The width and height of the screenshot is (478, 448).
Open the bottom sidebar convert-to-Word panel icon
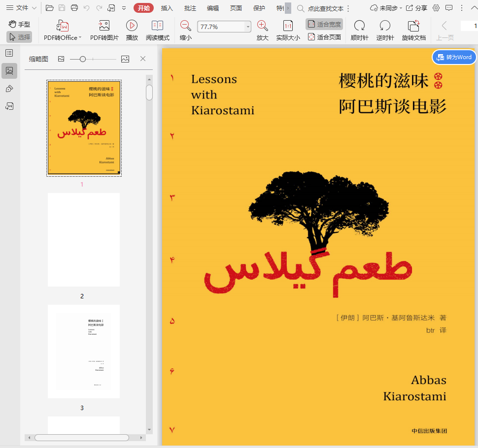click(x=9, y=106)
